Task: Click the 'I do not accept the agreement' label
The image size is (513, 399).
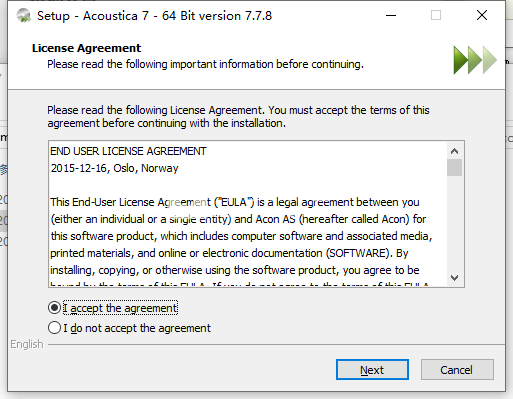Action: (137, 328)
